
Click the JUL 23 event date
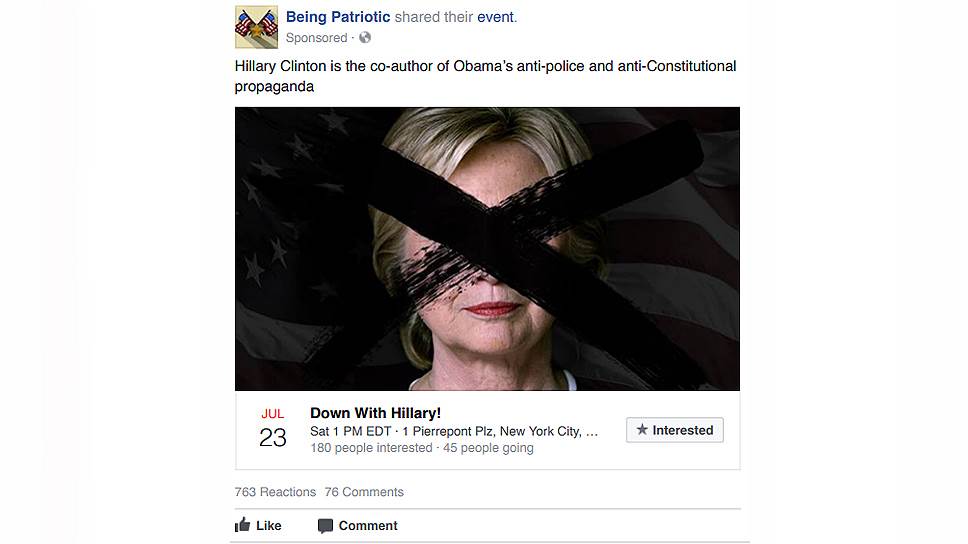(x=272, y=429)
